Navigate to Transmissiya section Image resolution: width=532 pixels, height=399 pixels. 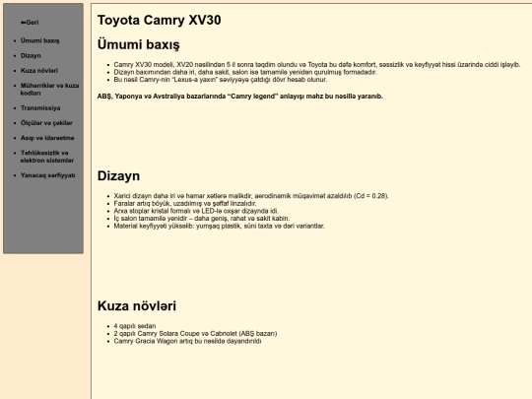pyautogui.click(x=40, y=108)
